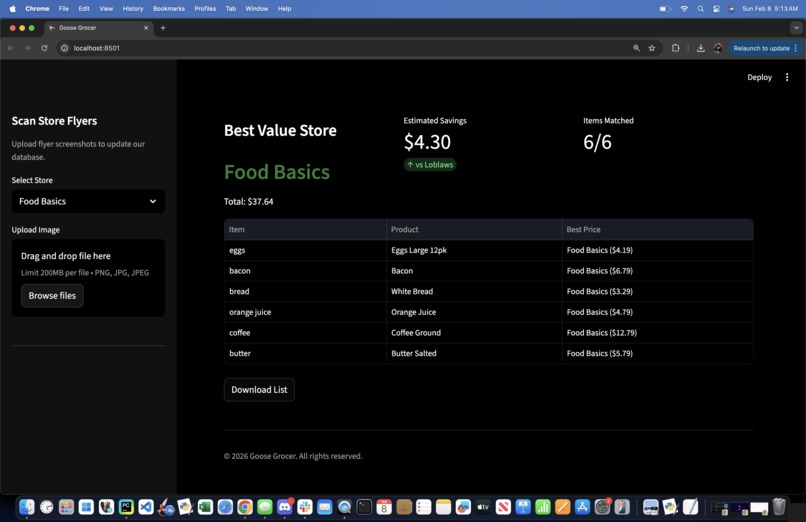
Task: Click the Wi-Fi status icon
Action: pos(684,9)
